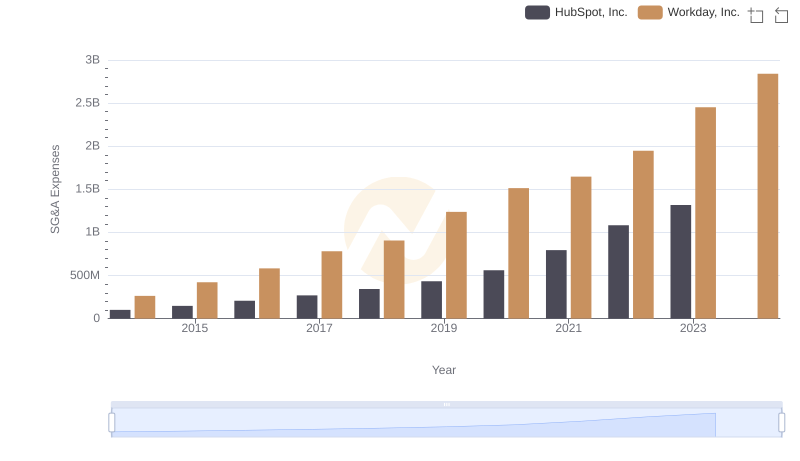Screen dimensions: 800x461
Task: Click the Workday bar above 2015
Action: (207, 300)
